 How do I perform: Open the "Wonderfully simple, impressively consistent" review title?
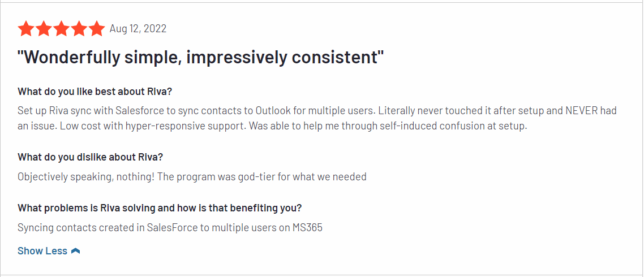[x=201, y=57]
